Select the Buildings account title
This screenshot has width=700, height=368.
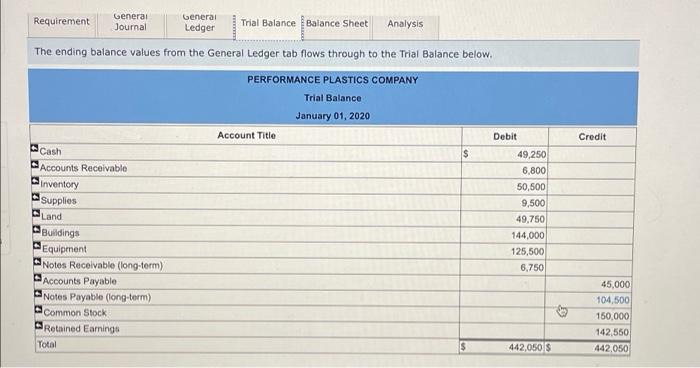60,233
